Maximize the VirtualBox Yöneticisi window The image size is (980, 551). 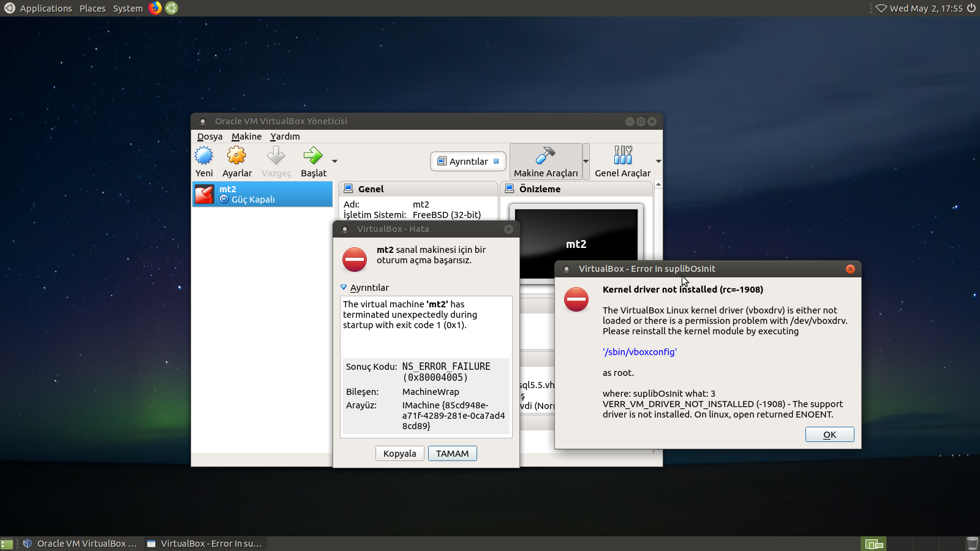(641, 121)
